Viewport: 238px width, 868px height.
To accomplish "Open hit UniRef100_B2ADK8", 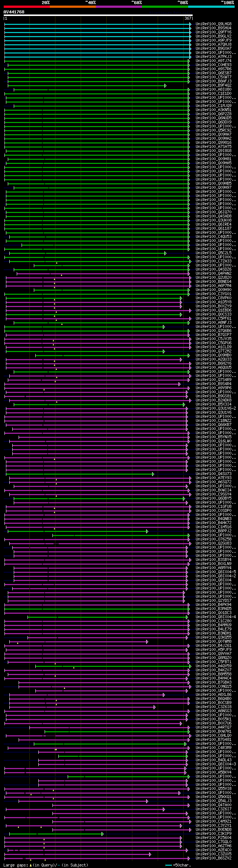I will tap(213, 400).
